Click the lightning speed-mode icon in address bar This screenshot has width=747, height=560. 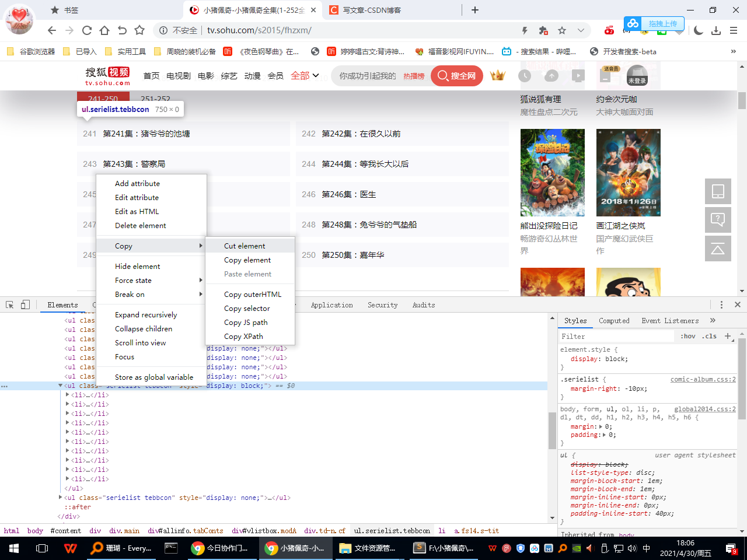coord(525,30)
